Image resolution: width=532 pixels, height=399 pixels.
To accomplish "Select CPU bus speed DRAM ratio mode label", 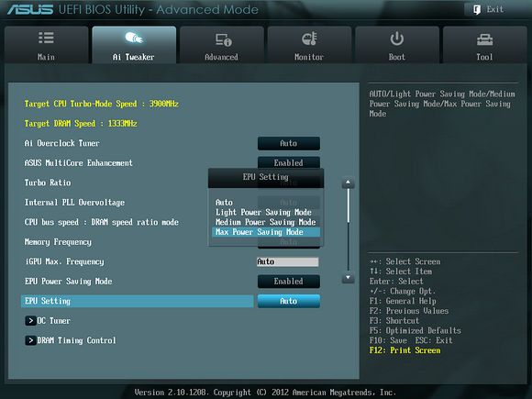I will tap(102, 222).
